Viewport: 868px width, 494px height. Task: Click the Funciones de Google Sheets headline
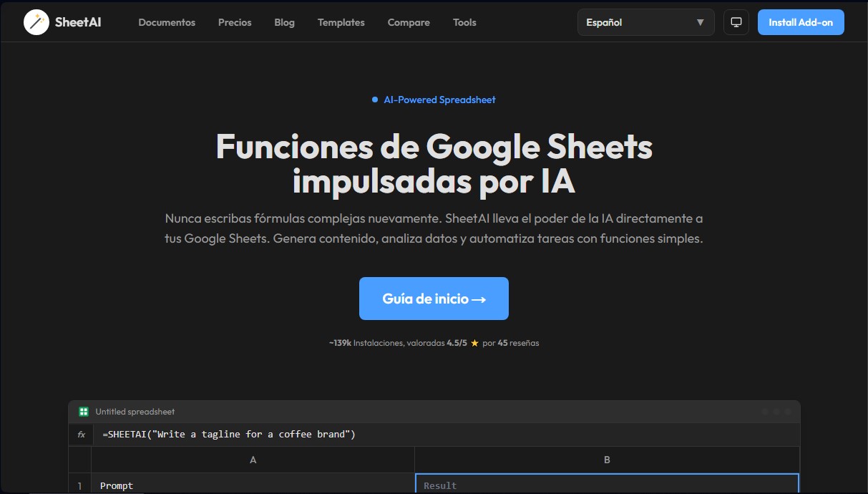[x=434, y=164]
